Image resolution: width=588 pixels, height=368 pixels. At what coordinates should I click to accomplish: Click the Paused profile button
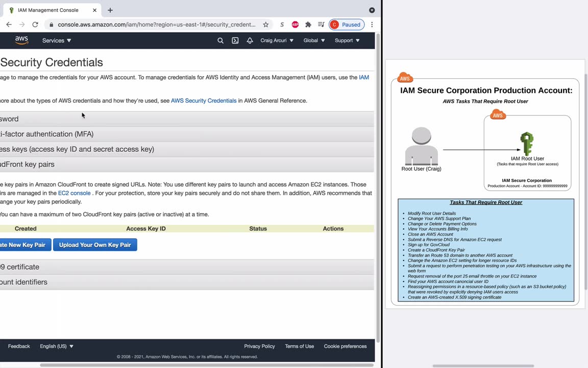[347, 25]
